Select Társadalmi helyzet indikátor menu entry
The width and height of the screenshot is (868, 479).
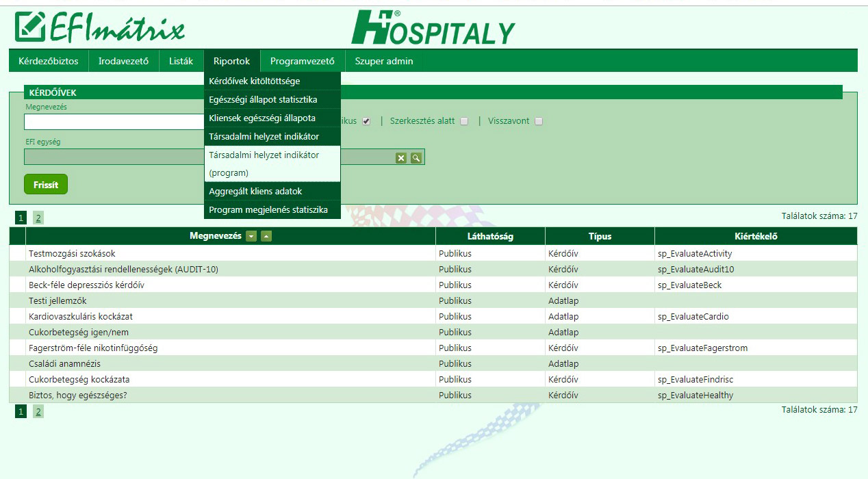[x=272, y=137]
